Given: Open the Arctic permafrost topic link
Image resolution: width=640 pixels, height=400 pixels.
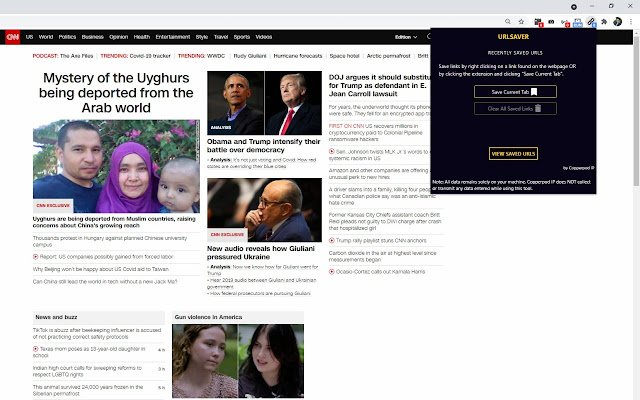Looking at the screenshot, I should (x=389, y=56).
